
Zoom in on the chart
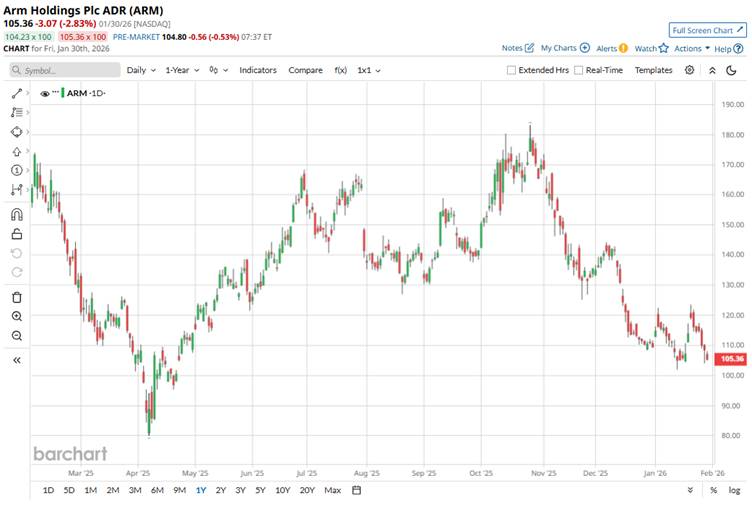click(x=17, y=316)
